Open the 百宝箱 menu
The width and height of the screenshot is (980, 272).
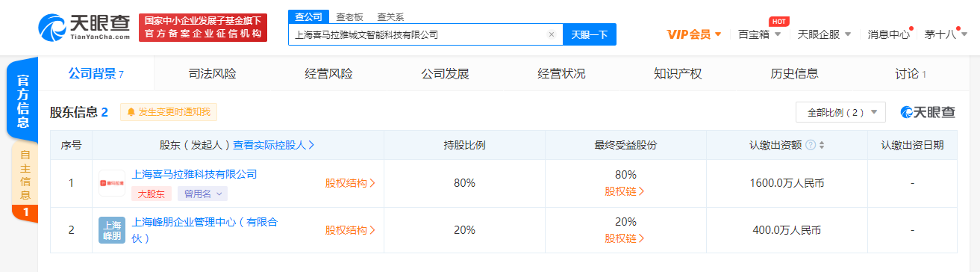point(759,34)
